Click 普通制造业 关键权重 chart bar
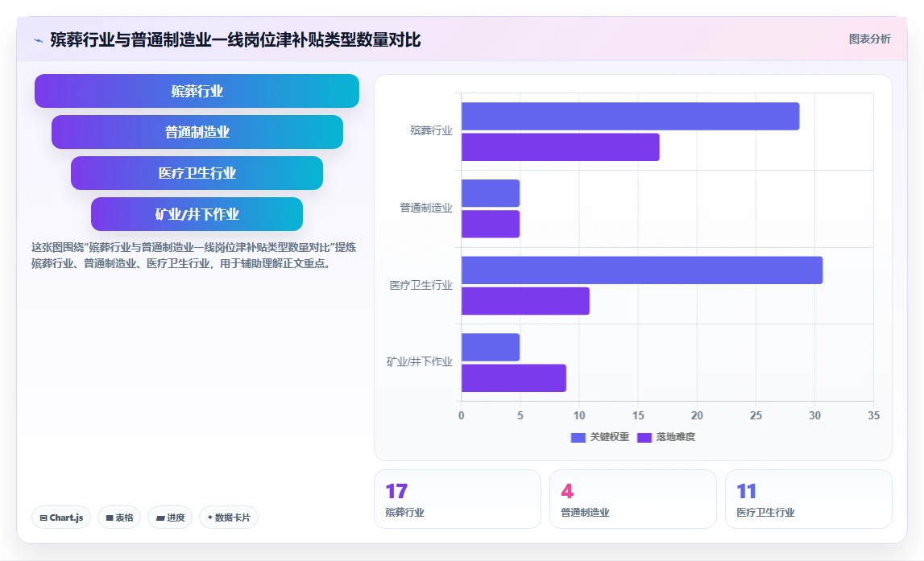The height and width of the screenshot is (561, 924). click(491, 193)
